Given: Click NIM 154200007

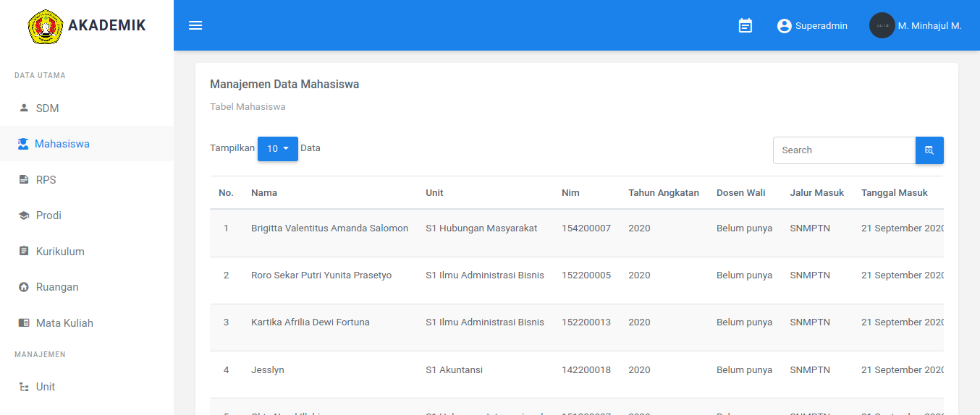Looking at the screenshot, I should (x=586, y=228).
